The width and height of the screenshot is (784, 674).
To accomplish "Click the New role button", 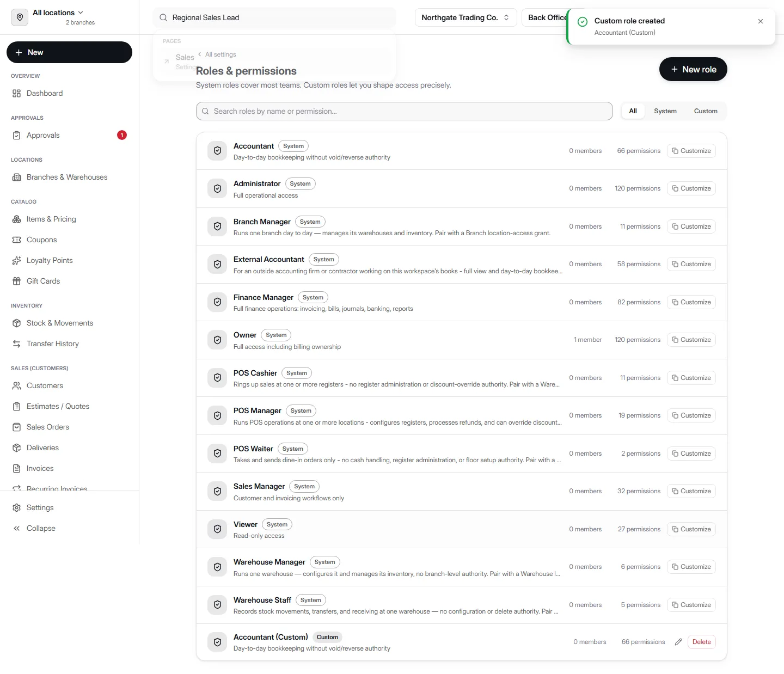I will 693,69.
